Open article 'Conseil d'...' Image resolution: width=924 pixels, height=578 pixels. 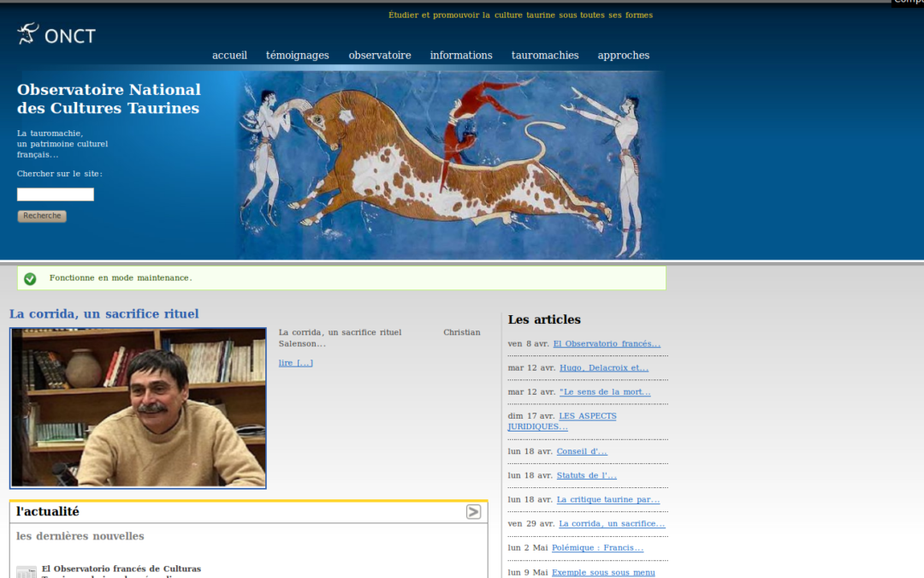tap(581, 451)
